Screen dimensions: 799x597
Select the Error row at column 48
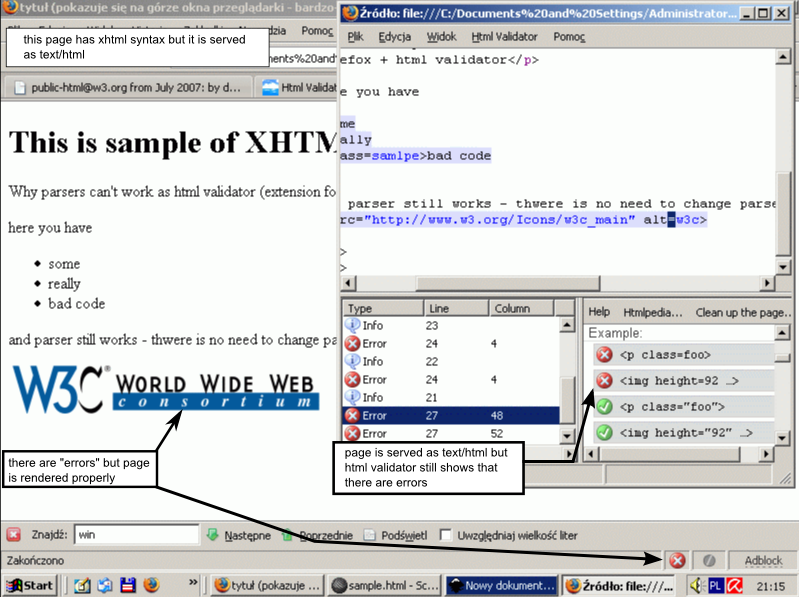tap(451, 416)
